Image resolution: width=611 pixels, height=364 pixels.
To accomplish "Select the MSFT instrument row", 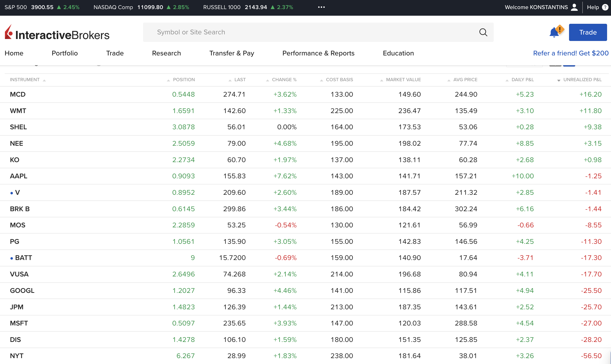I will (305, 323).
